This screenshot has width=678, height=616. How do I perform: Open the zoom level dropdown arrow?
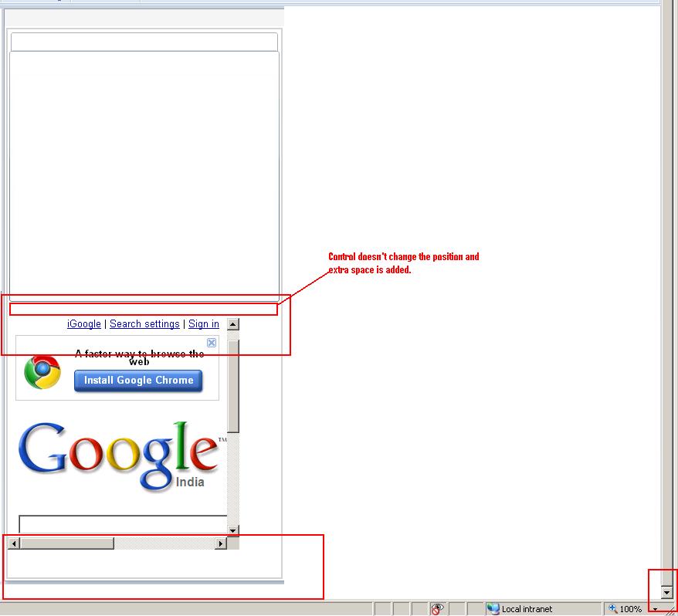coord(656,610)
